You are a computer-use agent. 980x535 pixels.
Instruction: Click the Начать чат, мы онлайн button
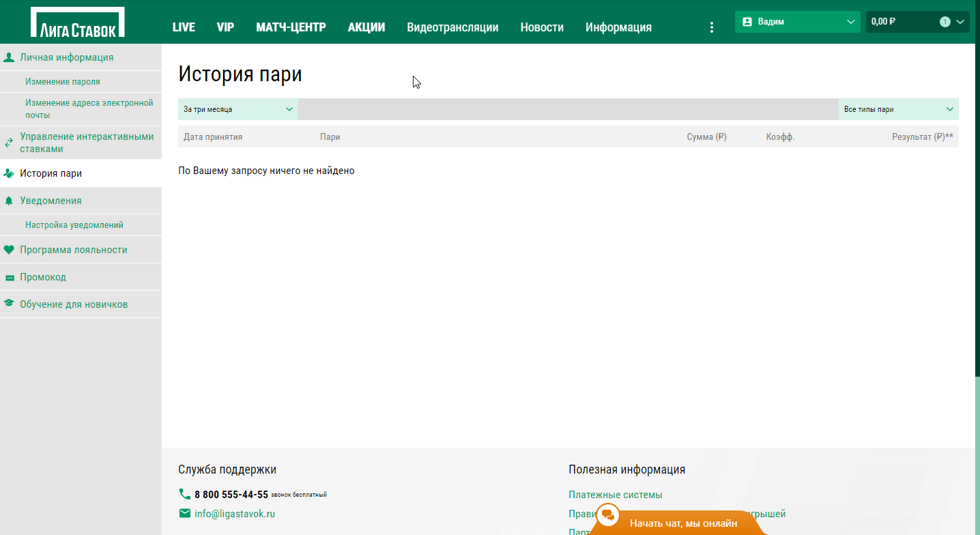point(682,523)
